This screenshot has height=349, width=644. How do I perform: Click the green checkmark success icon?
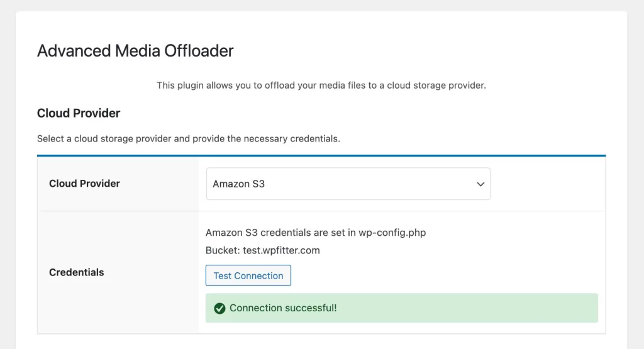click(219, 308)
